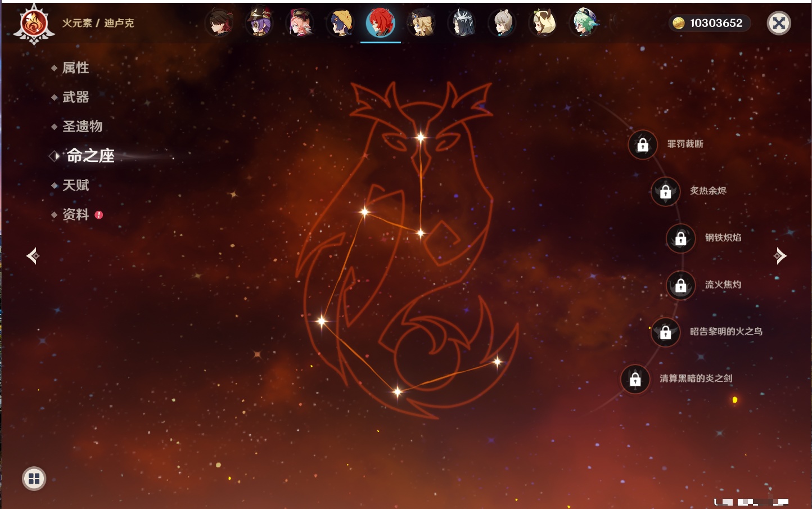Select the purple-haired character with officer hat
Image resolution: width=812 pixels, height=509 pixels.
259,23
